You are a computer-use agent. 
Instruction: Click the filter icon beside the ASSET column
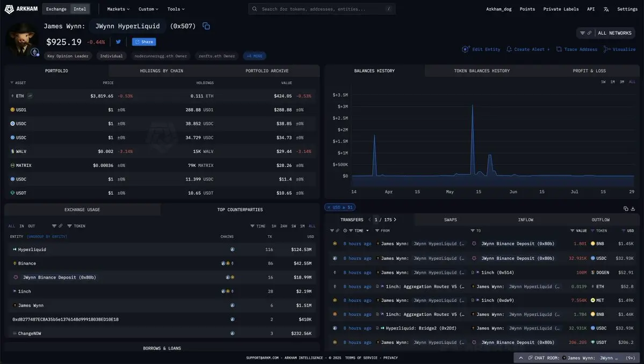click(x=11, y=83)
